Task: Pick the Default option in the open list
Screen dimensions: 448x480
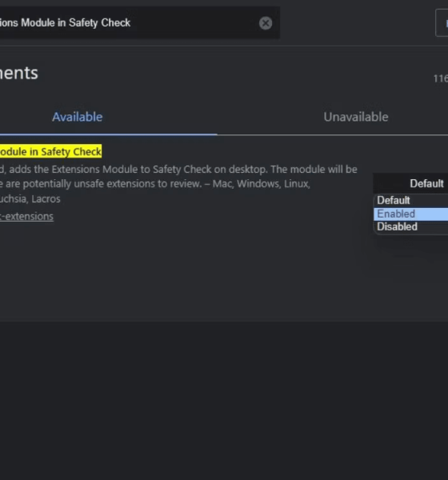Action: (410, 201)
